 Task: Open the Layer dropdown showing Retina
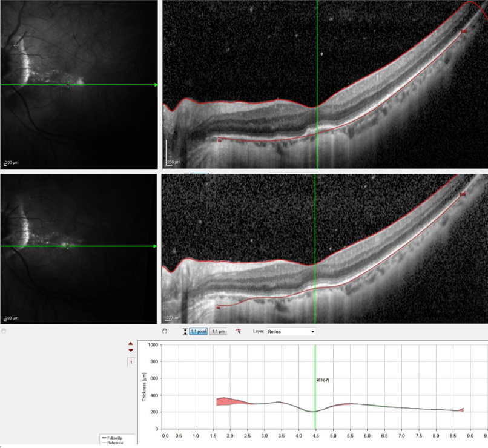(291, 332)
